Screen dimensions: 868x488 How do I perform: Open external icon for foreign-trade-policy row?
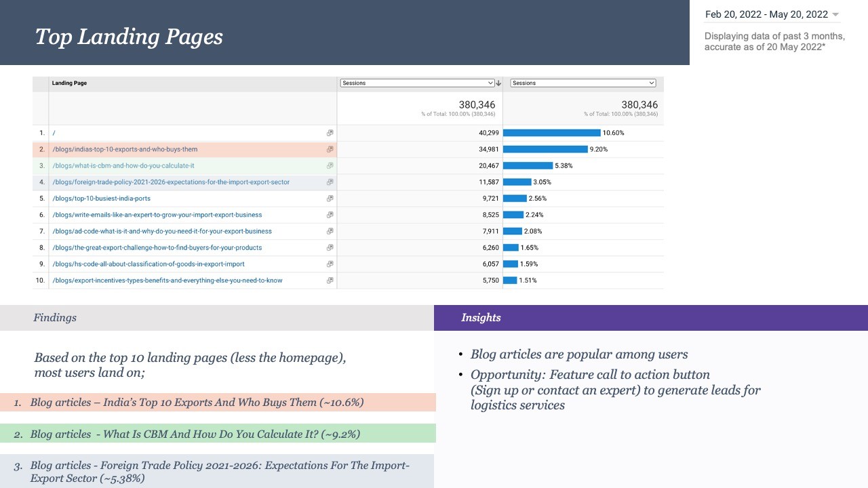click(330, 182)
